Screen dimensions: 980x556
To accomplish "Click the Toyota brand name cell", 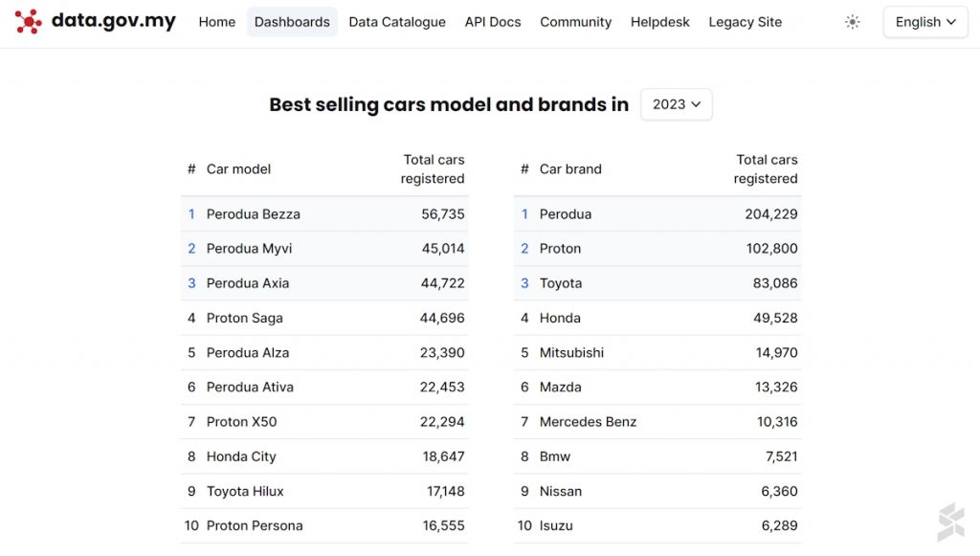I will [561, 283].
